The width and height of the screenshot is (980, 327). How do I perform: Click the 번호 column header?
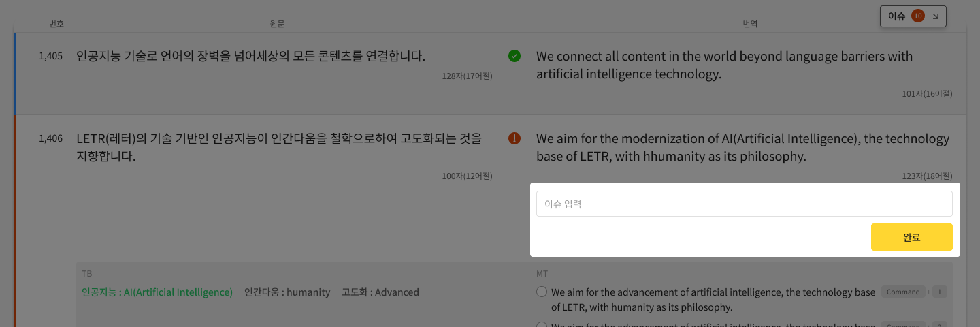56,24
